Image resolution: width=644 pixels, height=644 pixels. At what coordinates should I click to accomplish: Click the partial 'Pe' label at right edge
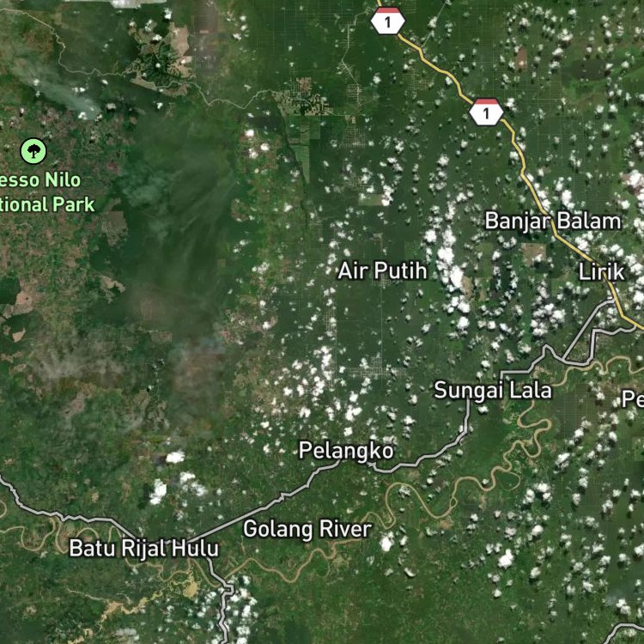[x=633, y=398]
